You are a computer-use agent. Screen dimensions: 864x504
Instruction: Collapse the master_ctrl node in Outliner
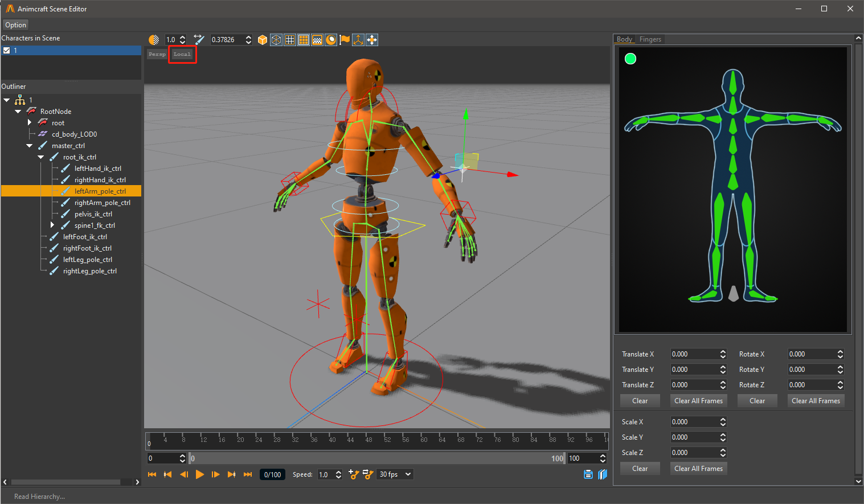[30, 146]
